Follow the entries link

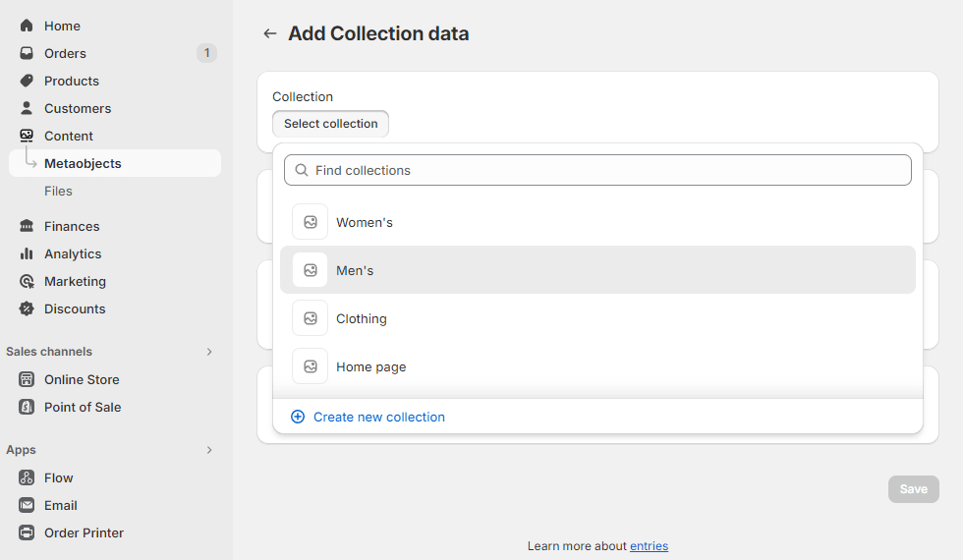click(649, 546)
